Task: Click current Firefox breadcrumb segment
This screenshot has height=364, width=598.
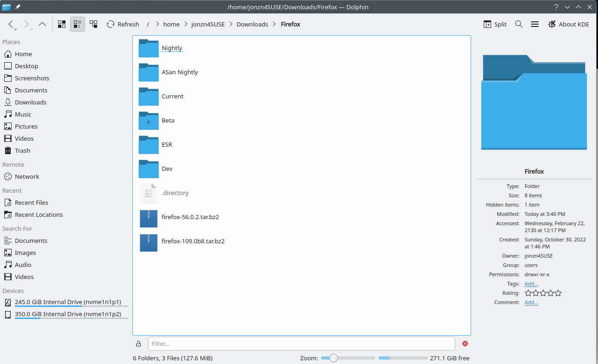Action: (290, 24)
